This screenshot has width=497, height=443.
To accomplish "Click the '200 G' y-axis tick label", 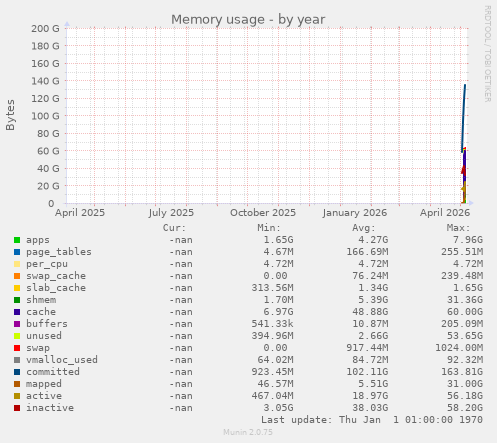I will 45,29.
